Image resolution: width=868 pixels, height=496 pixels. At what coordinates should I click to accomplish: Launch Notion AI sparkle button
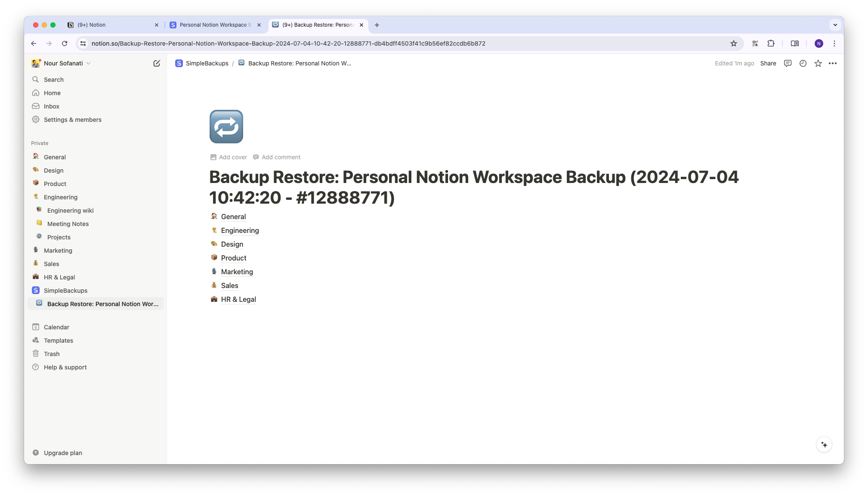pyautogui.click(x=823, y=444)
